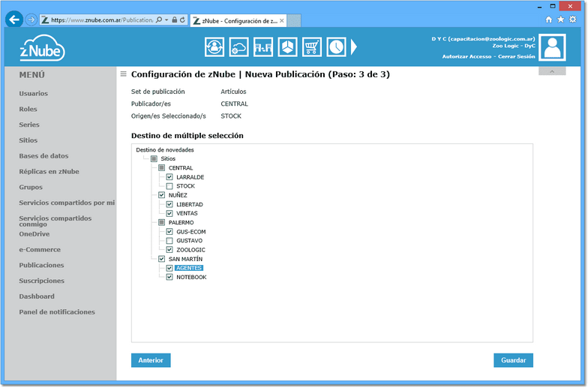Screen dimensions: 588x388
Task: Go back with browser back arrow
Action: click(x=14, y=20)
